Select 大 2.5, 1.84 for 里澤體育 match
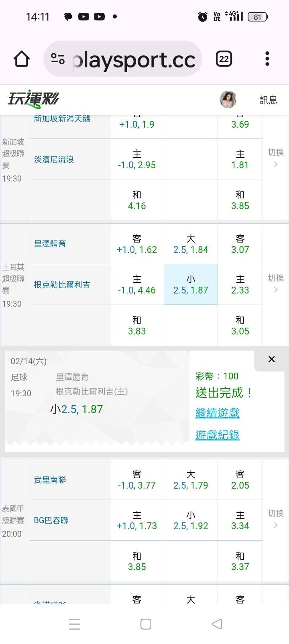289x644 pixels. click(x=191, y=244)
